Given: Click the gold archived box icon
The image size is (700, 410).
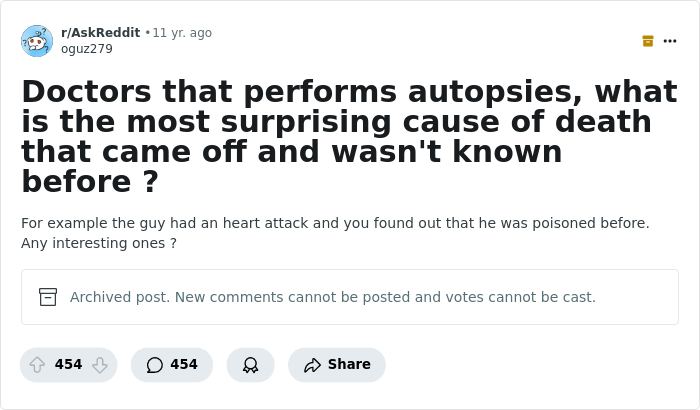Looking at the screenshot, I should tap(648, 41).
